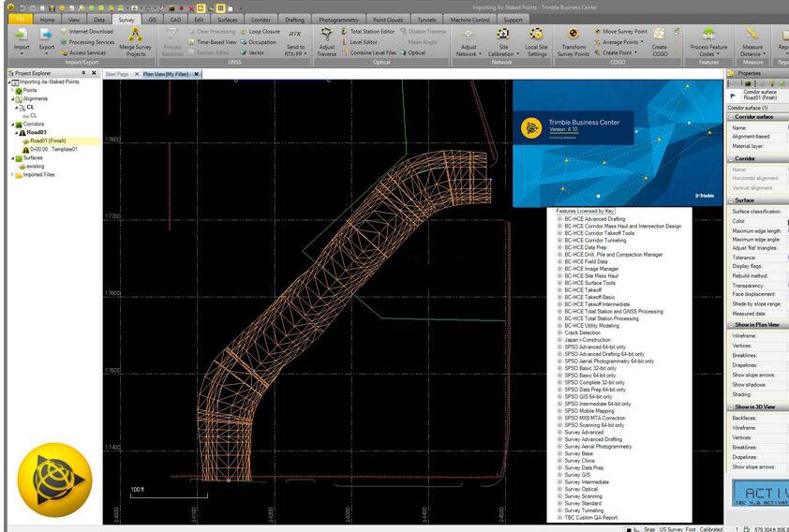Screen dimensions: 789x532
Task: Run the Loop Closure report
Action: point(261,32)
